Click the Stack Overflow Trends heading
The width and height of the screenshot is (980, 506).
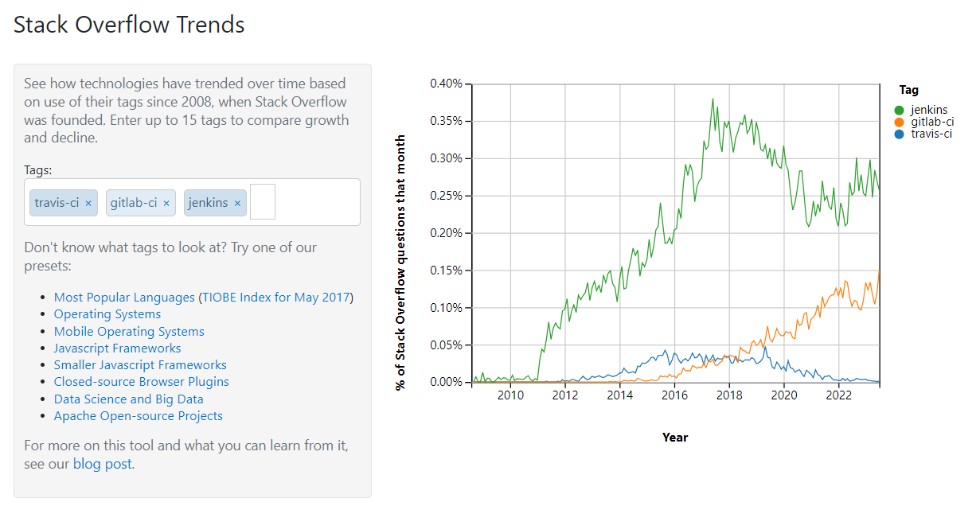130,25
